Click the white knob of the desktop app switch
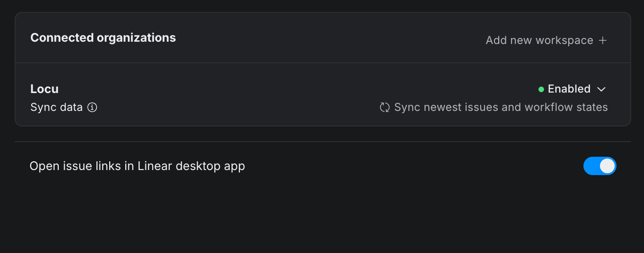The width and height of the screenshot is (644, 253). (607, 166)
